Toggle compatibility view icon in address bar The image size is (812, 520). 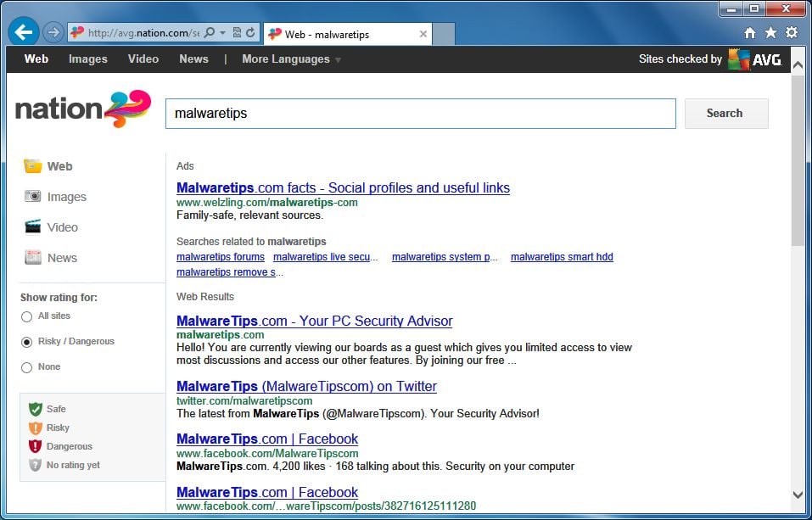tap(238, 32)
